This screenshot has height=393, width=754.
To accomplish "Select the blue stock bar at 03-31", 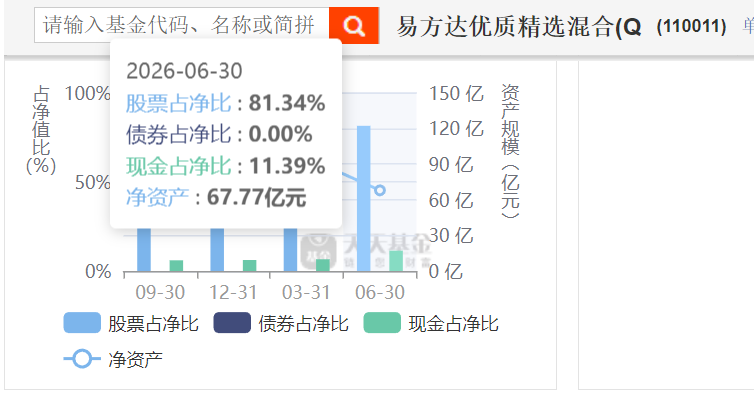I will tap(290, 250).
